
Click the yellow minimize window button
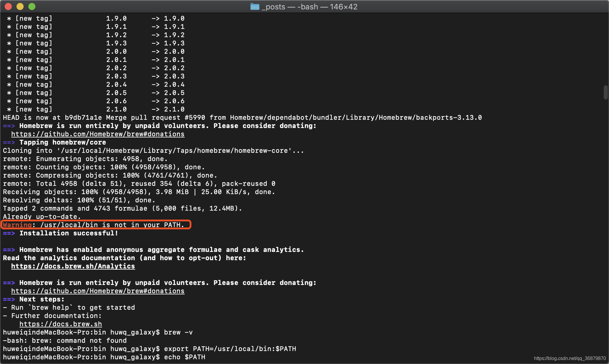[x=20, y=6]
